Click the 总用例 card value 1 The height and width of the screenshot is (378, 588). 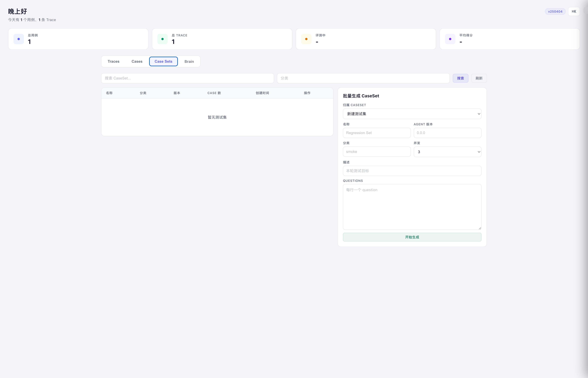29,42
